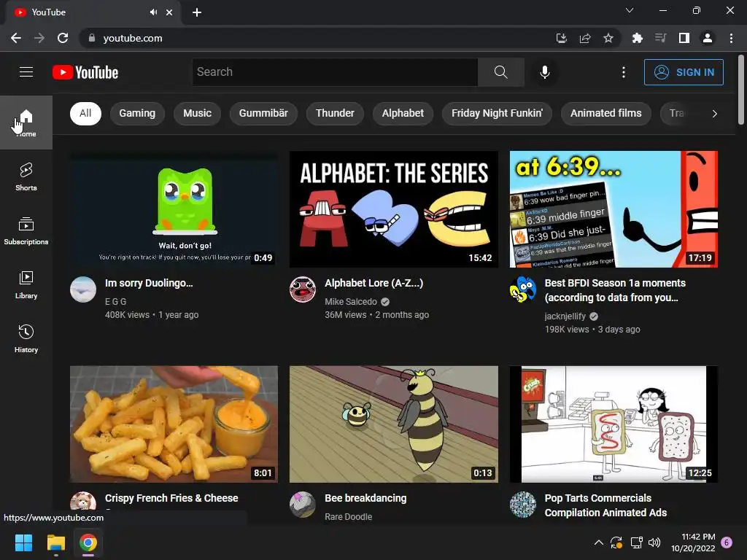Toggle the Chrome side panel
The height and width of the screenshot is (560, 747).
pyautogui.click(x=684, y=38)
